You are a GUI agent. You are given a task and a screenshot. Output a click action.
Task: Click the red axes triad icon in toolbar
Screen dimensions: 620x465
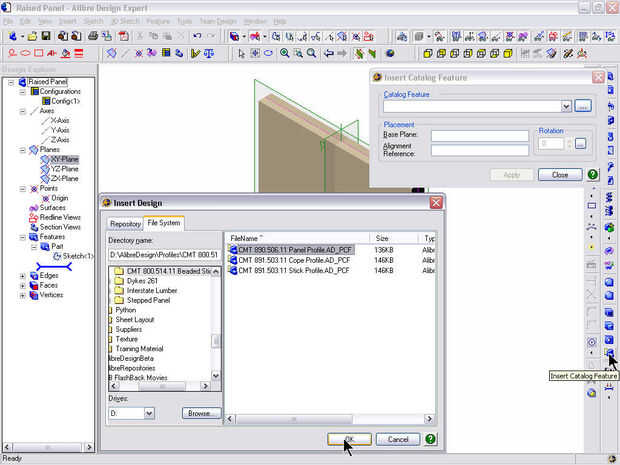pos(582,53)
